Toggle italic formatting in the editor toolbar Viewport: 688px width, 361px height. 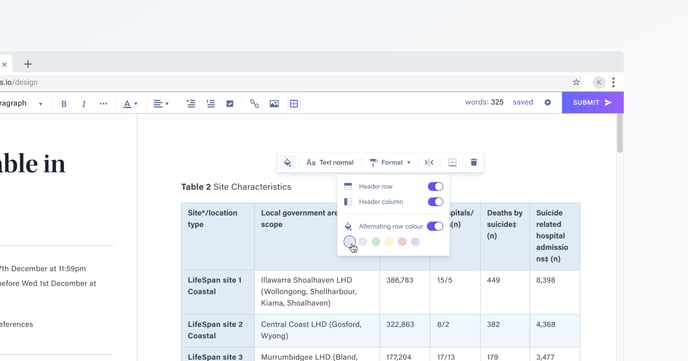83,104
